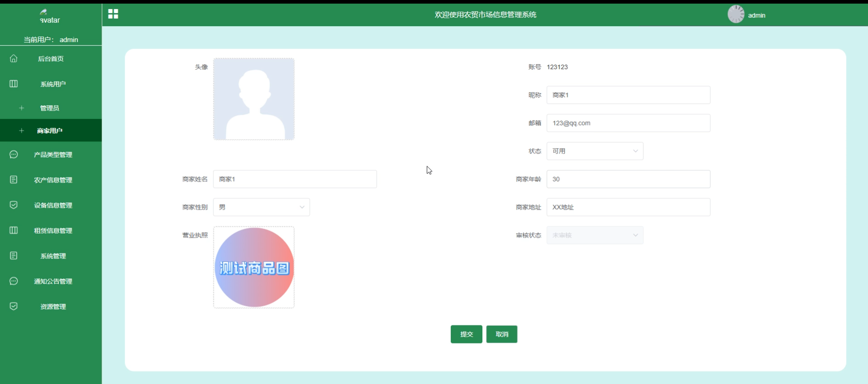Click the plus icon beside 商家用户

[x=21, y=131]
